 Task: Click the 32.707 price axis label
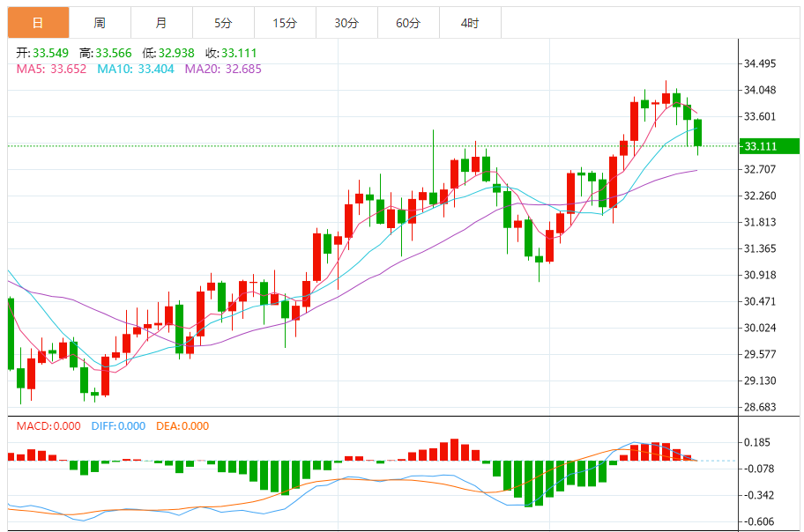(x=760, y=169)
